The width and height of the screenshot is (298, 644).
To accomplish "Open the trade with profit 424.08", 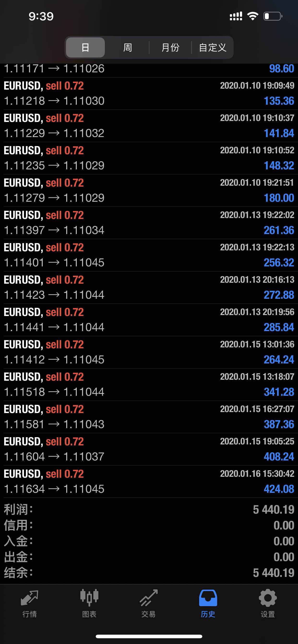I will tap(279, 489).
